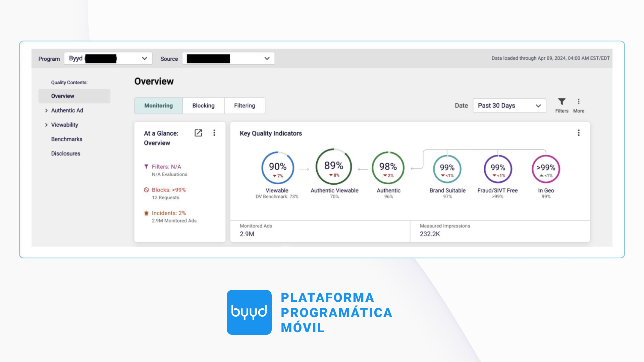Expand the Authentic Ad tree item
Screen dimensions: 644x362
46,111
